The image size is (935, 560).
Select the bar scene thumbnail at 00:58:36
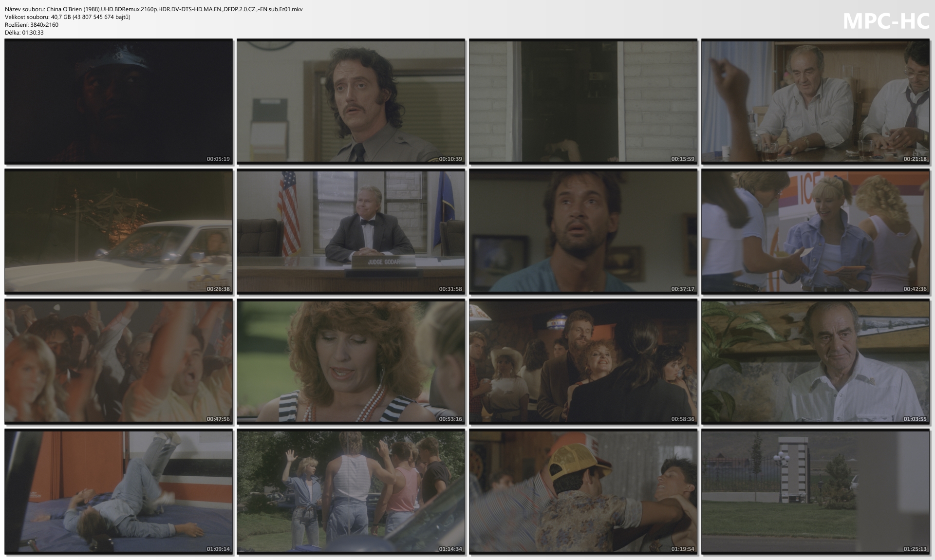click(583, 361)
